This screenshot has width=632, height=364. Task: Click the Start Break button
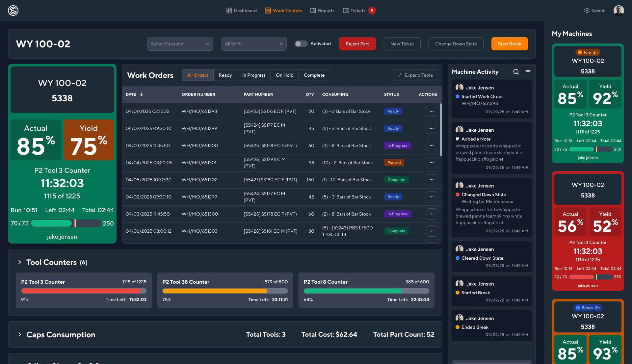[509, 44]
